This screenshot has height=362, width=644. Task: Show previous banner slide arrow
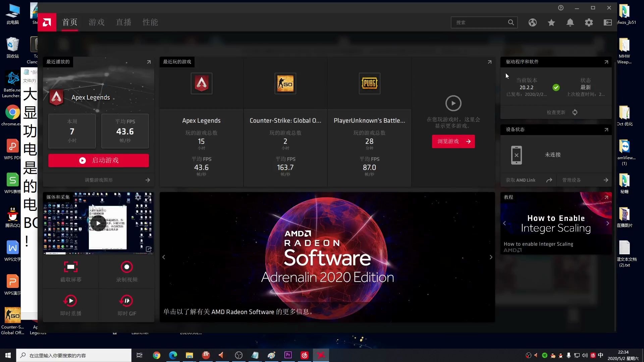pos(164,257)
